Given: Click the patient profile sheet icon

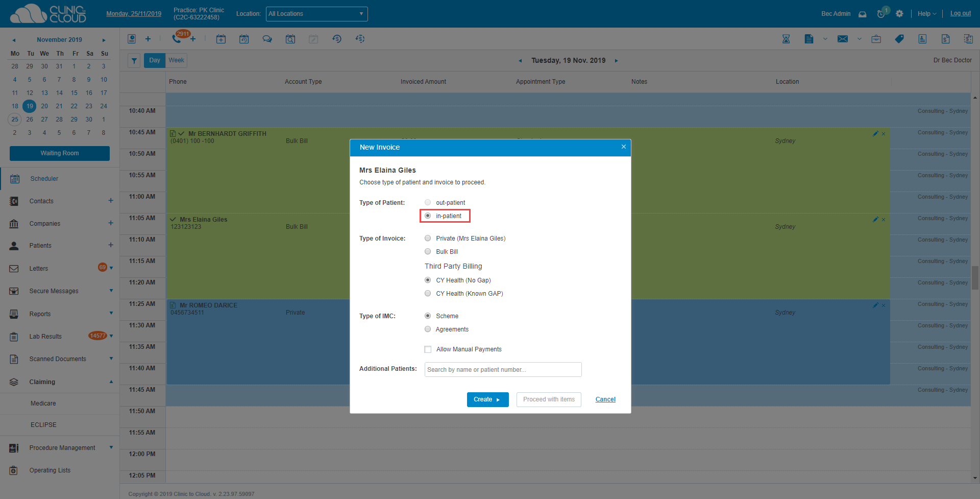Looking at the screenshot, I should click(922, 39).
